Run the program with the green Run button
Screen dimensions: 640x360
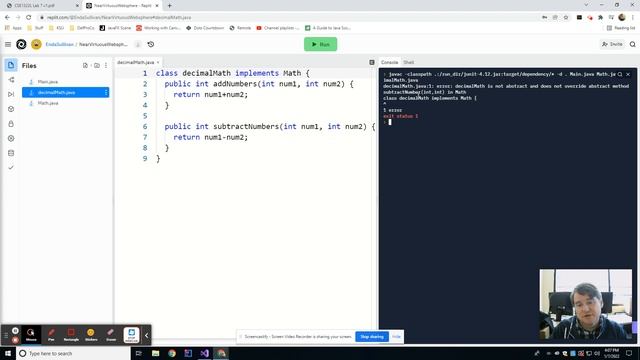point(320,44)
